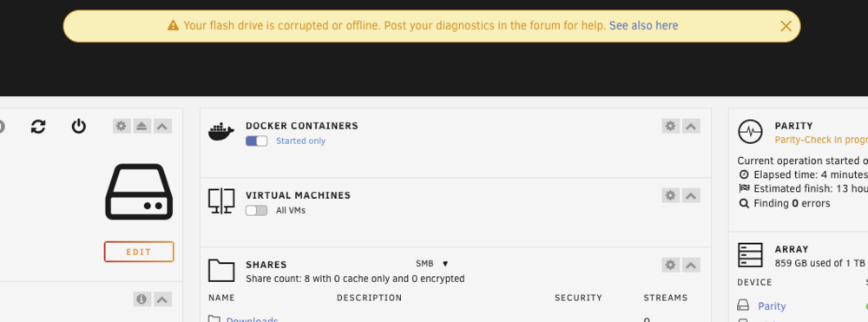
Task: Collapse the Docker Containers panel
Action: [x=691, y=126]
